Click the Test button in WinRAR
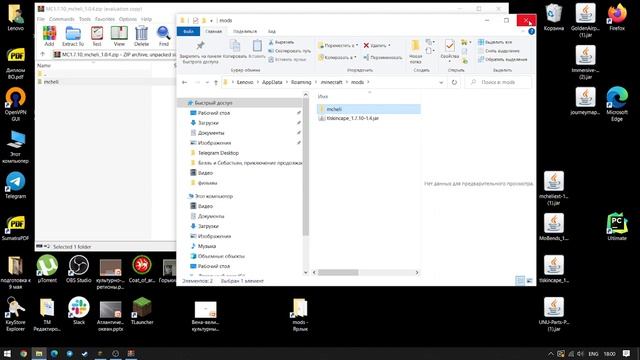640x360 pixels. [97, 36]
